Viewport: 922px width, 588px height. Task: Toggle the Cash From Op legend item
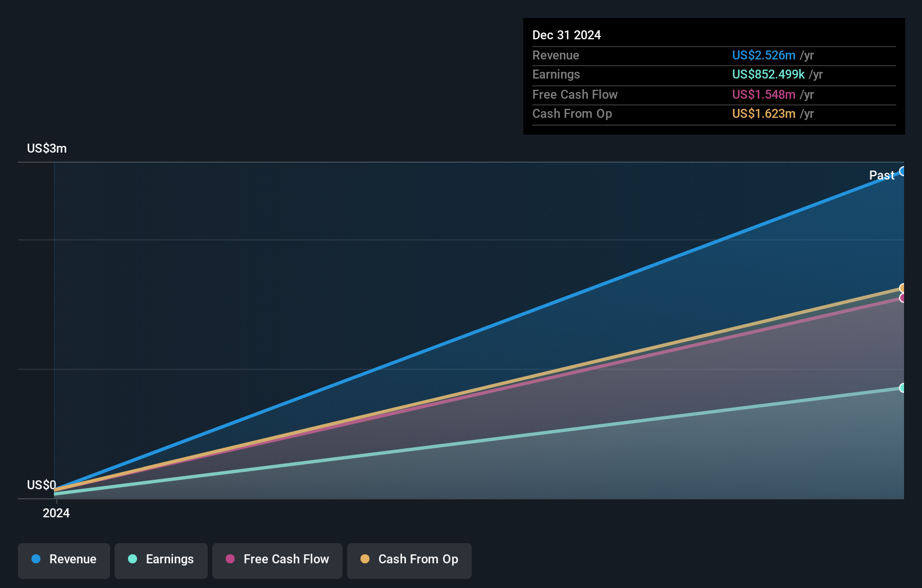409,560
